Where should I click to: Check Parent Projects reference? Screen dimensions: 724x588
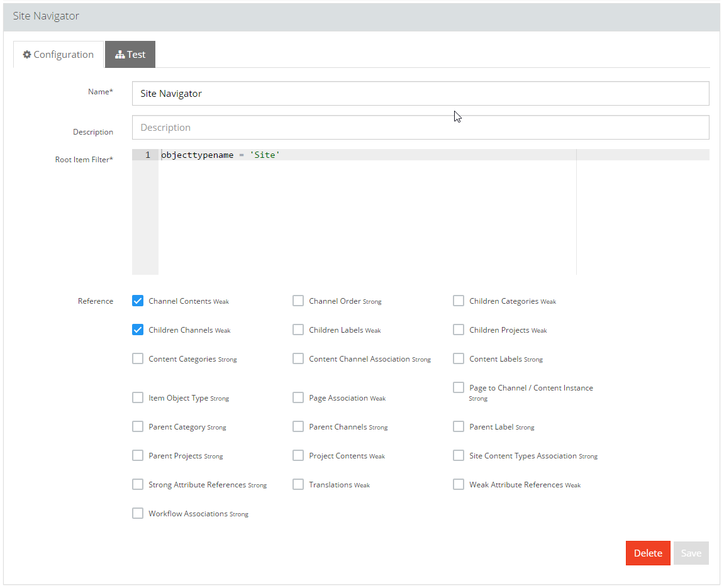point(138,455)
